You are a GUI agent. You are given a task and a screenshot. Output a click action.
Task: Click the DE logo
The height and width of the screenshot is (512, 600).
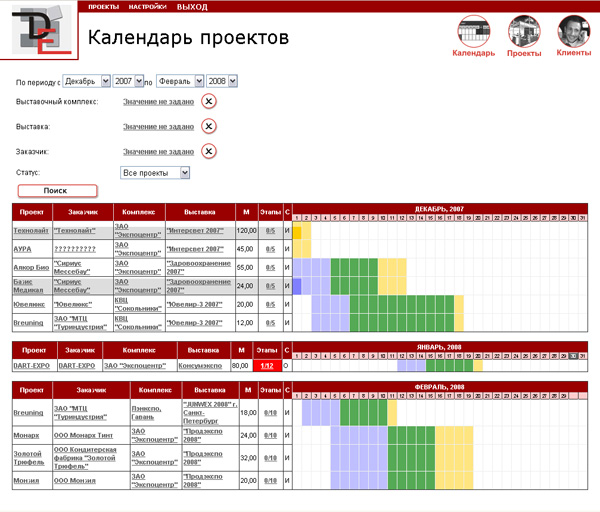coord(41,29)
